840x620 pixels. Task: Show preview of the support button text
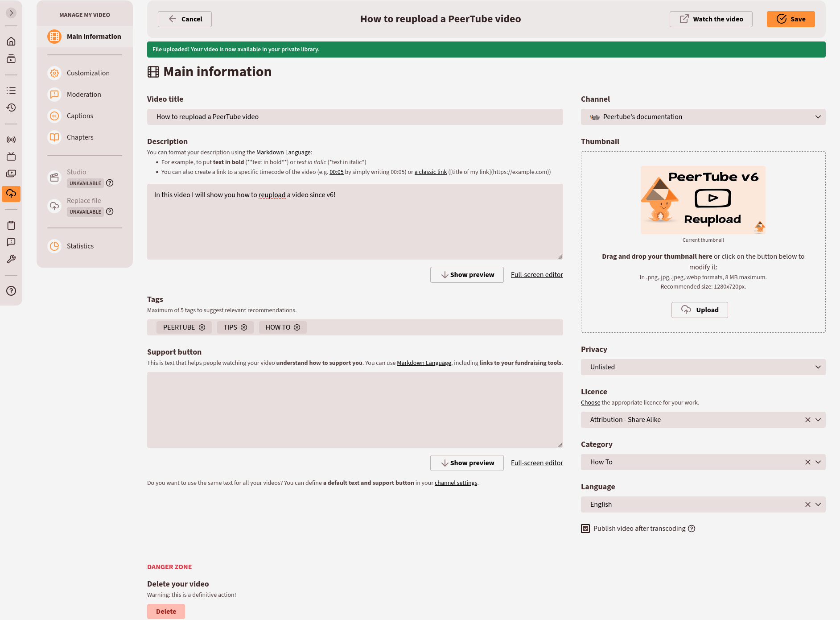[x=467, y=463]
